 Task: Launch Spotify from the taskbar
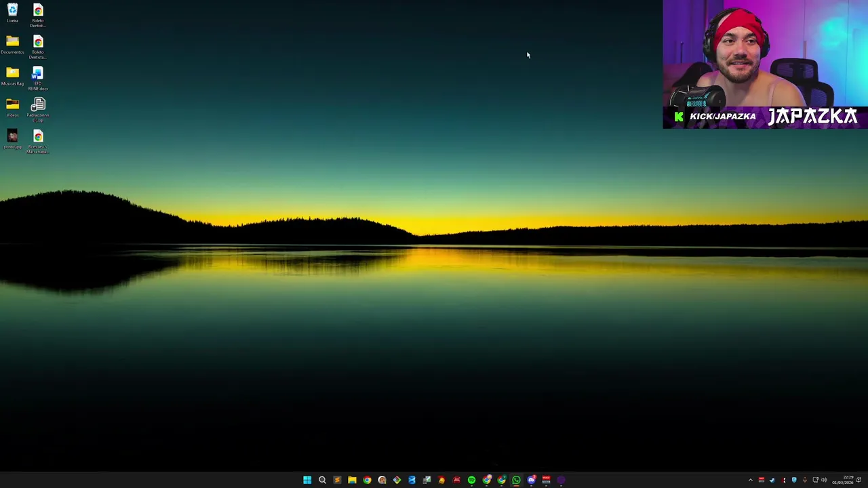click(471, 480)
